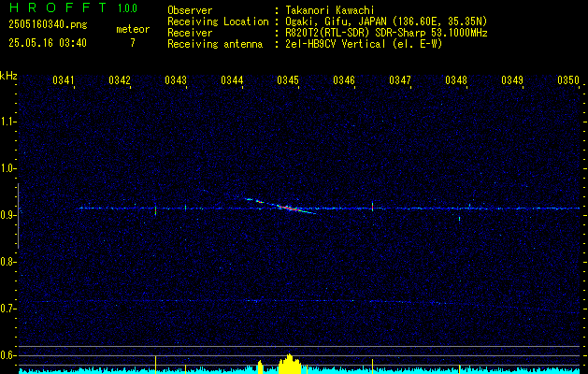Image resolution: width=588 pixels, height=374 pixels.
Task: Click the 0350 time axis label
Action: (x=568, y=79)
